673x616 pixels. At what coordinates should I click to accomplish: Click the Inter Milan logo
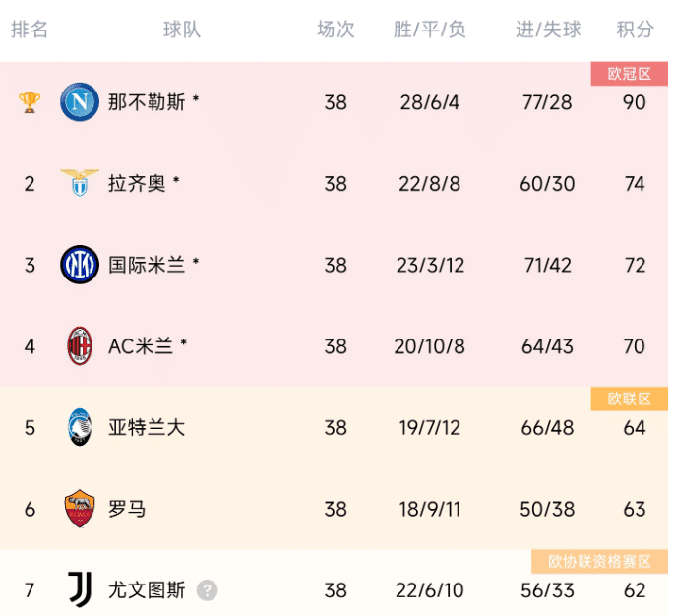click(80, 265)
